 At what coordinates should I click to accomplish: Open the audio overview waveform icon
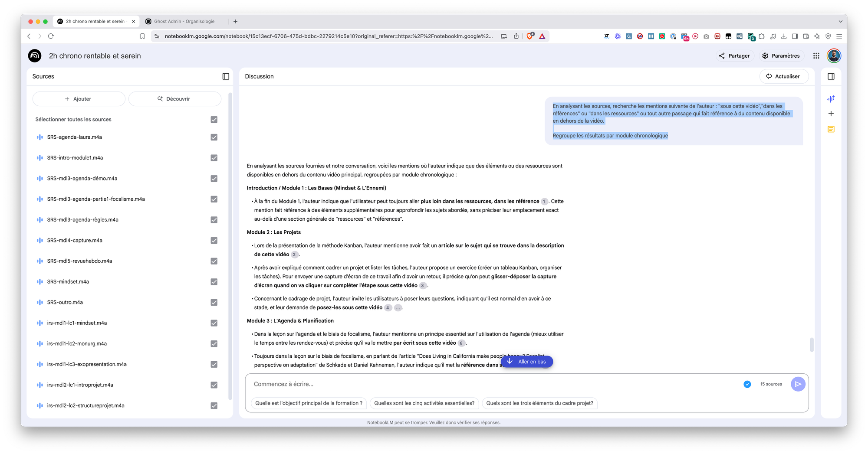(831, 99)
